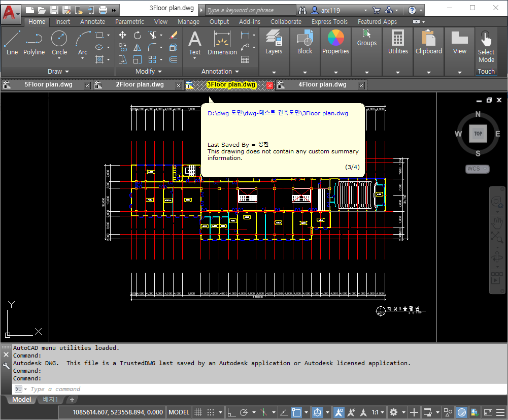The image size is (508, 420).
Task: Click the Move tool in Modify panel
Action: 122,35
